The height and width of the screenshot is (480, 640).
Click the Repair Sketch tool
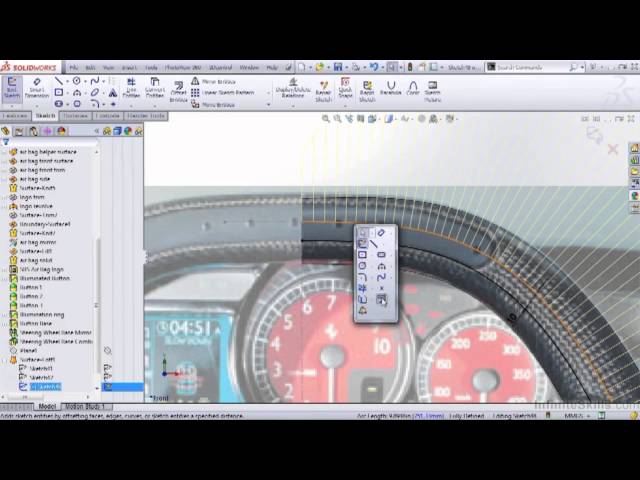click(323, 91)
